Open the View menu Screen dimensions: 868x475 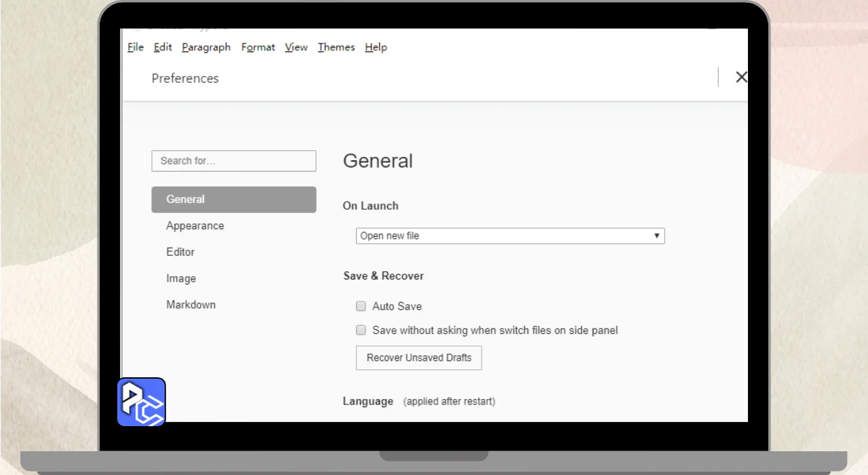[x=296, y=47]
